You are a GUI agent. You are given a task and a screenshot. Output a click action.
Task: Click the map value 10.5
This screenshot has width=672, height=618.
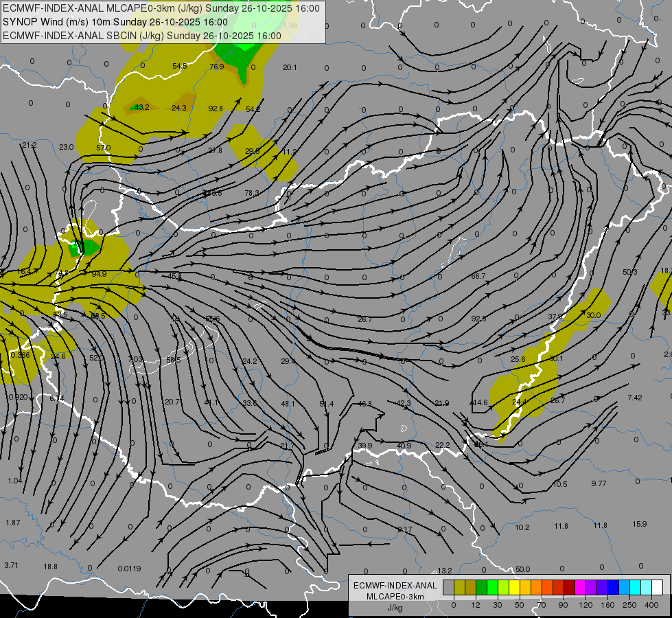(559, 484)
